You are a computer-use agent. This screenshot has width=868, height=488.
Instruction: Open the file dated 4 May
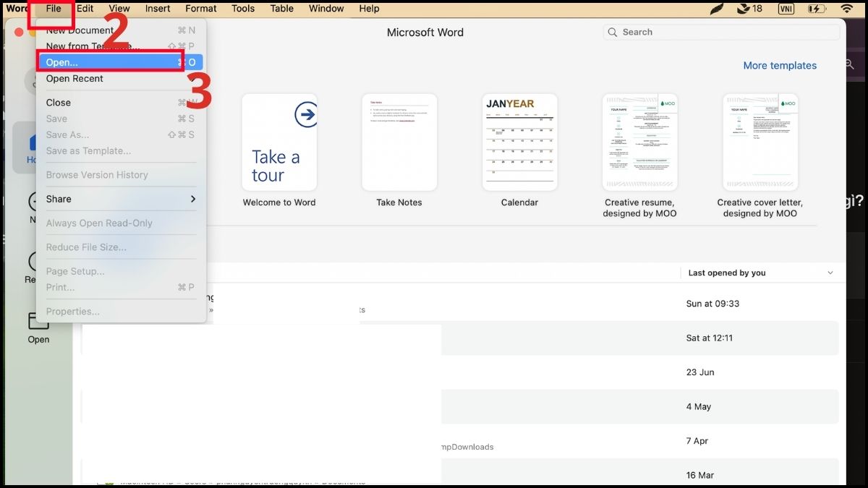coord(459,406)
